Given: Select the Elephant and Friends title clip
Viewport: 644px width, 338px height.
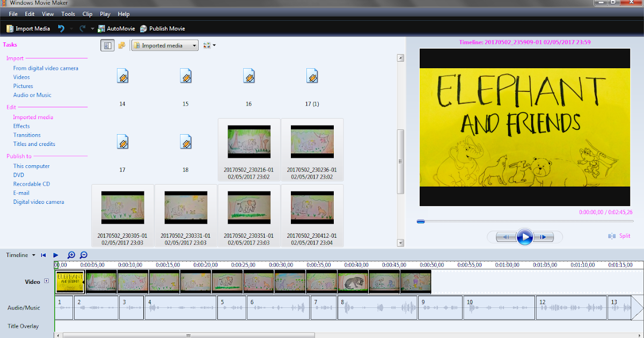Looking at the screenshot, I should 70,282.
